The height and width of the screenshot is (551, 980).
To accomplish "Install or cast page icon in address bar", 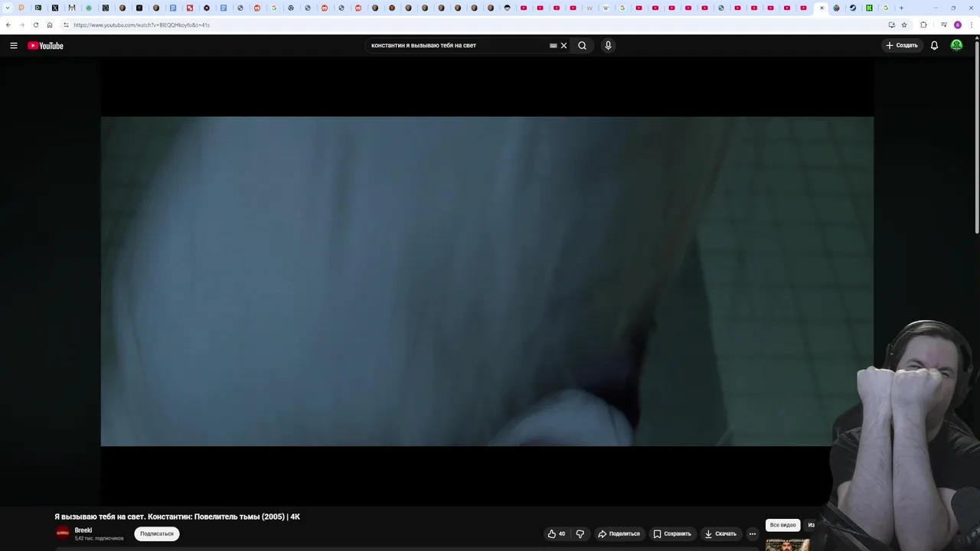I will pyautogui.click(x=891, y=25).
